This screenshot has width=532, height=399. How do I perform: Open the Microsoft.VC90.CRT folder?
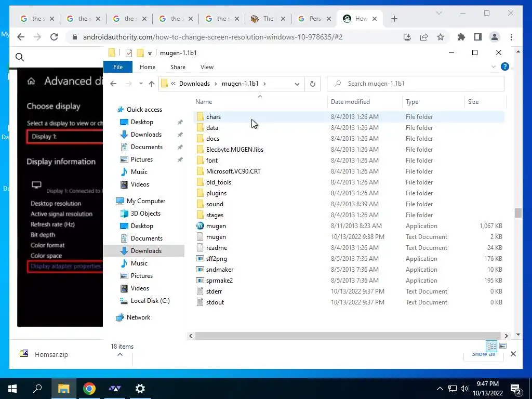[233, 171]
